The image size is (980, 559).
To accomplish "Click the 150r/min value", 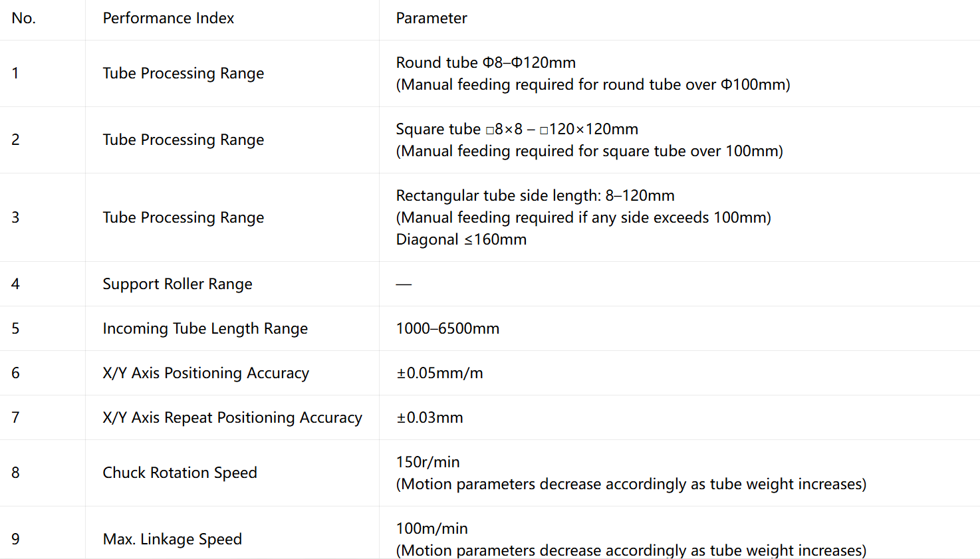I will pyautogui.click(x=428, y=462).
